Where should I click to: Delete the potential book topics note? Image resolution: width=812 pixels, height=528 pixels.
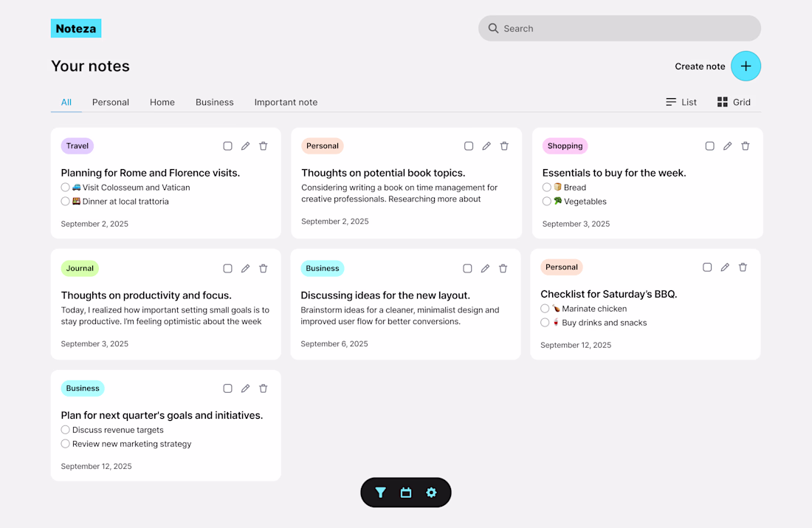[x=504, y=146]
